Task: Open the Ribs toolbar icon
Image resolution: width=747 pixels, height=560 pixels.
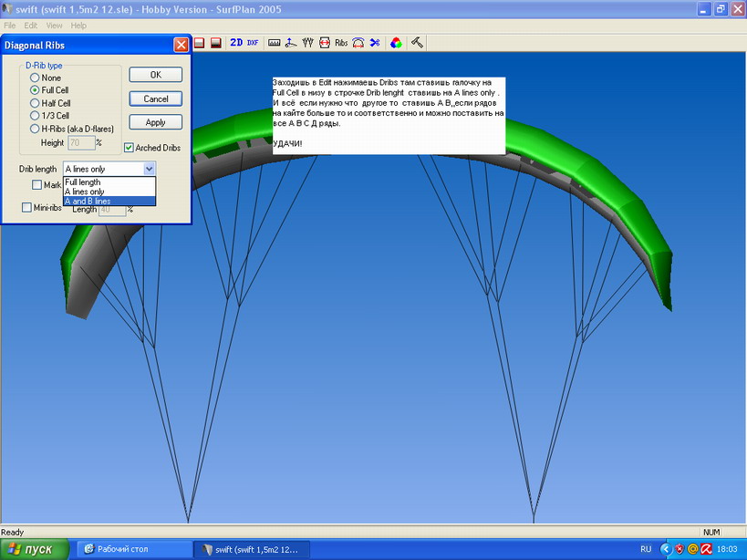Action: click(x=341, y=43)
